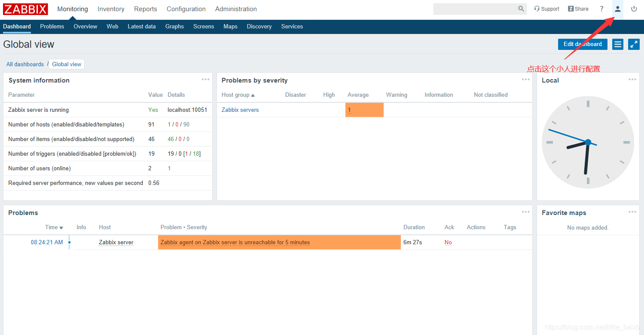Click the ZABBIX logo
The image size is (644, 335).
(26, 9)
